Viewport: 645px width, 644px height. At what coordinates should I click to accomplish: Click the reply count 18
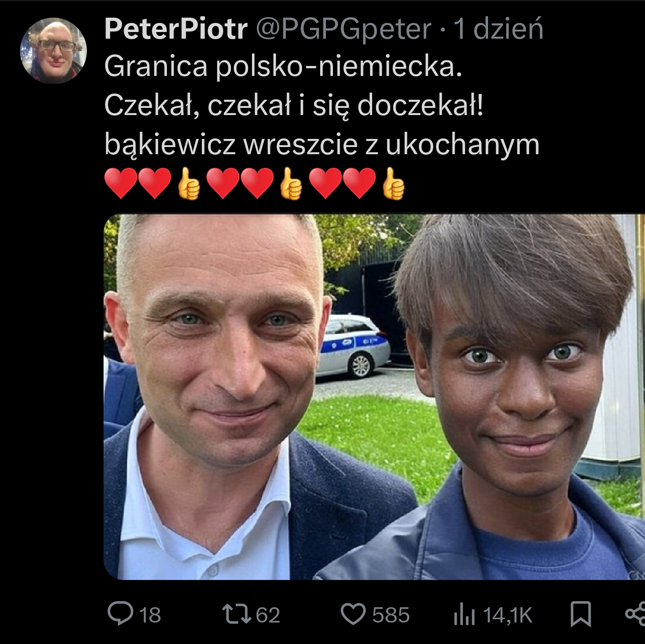[x=150, y=615]
